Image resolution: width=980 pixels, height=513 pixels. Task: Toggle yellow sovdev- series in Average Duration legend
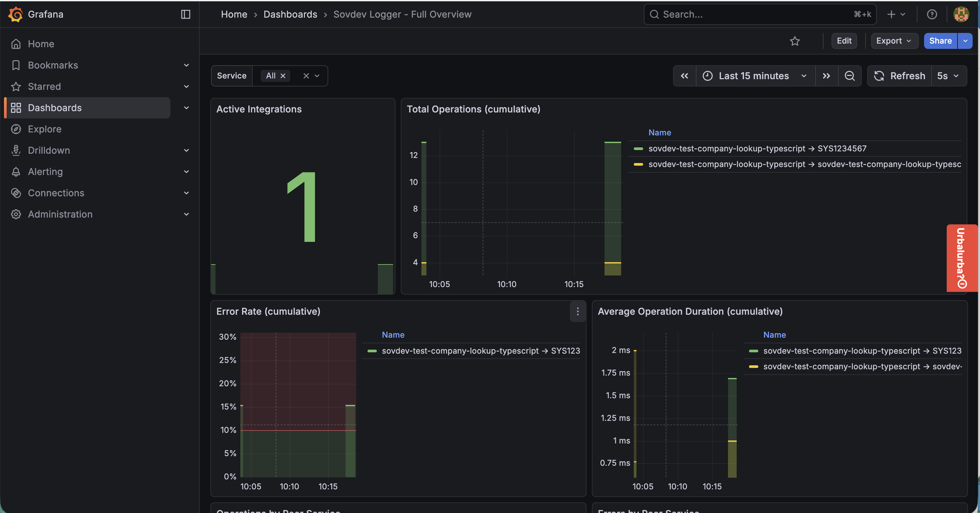[x=862, y=367]
